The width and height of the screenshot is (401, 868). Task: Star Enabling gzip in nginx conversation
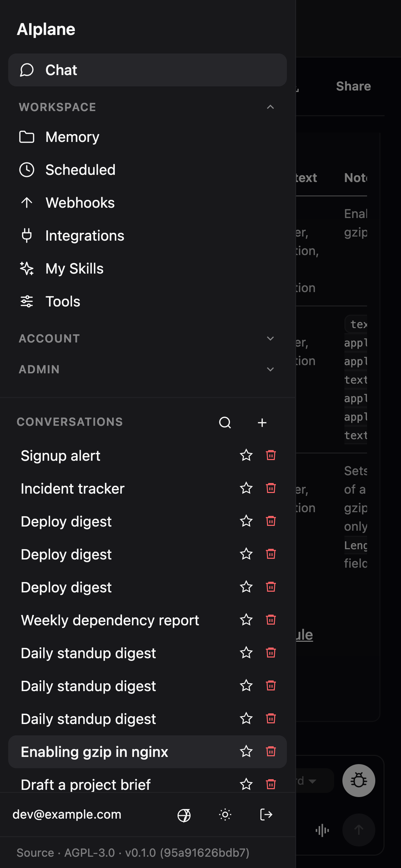pyautogui.click(x=246, y=752)
